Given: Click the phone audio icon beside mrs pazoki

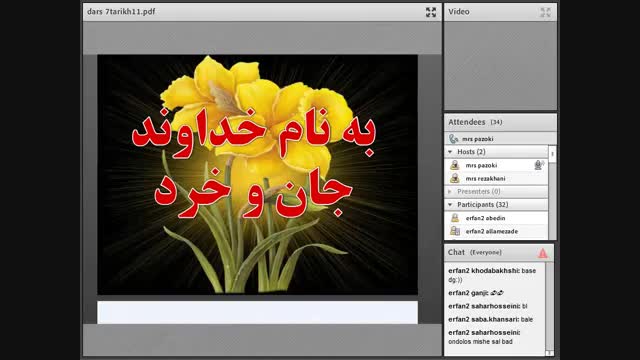Looking at the screenshot, I should (453, 139).
